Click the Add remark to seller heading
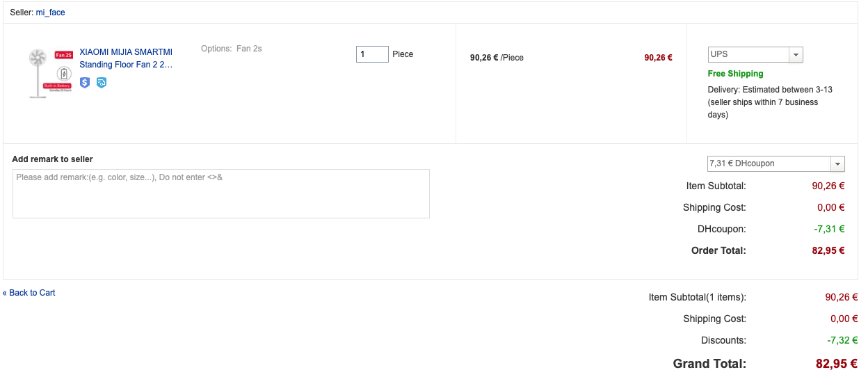 [x=52, y=159]
